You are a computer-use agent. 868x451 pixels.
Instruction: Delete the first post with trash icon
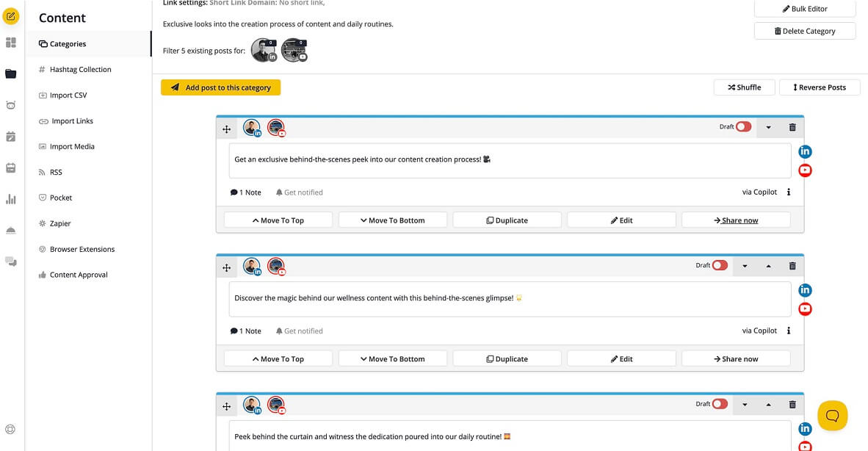[x=792, y=127]
